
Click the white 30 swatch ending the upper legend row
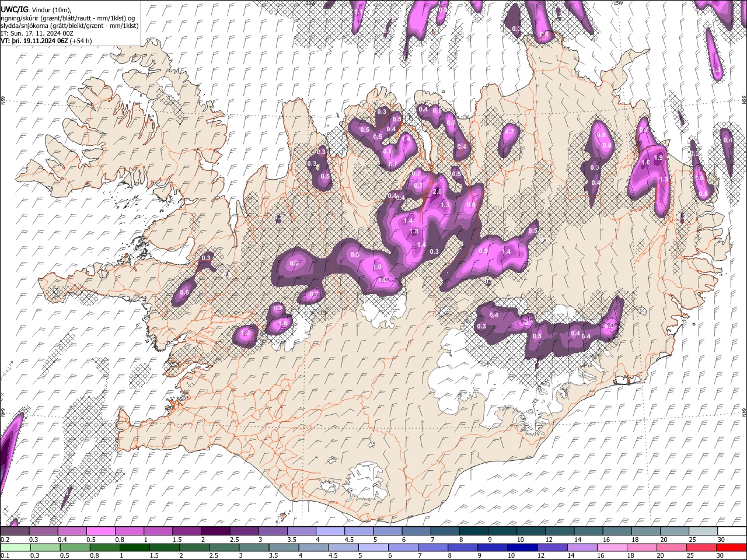pyautogui.click(x=731, y=531)
